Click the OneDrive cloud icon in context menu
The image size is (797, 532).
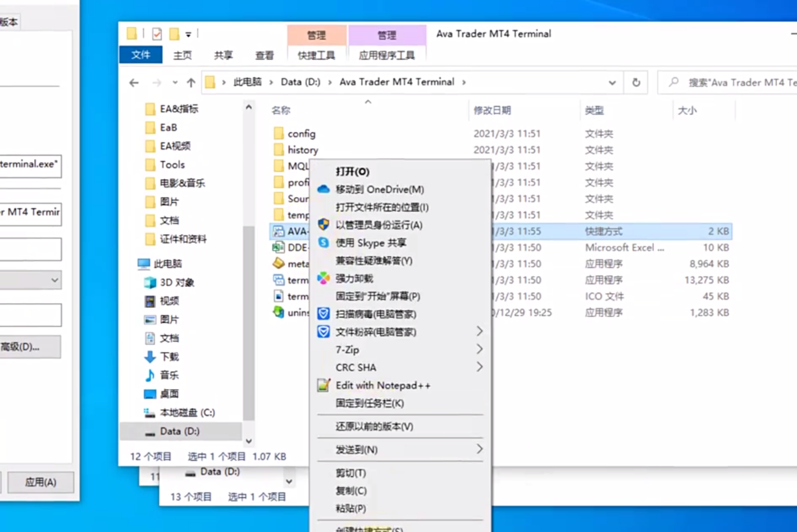(324, 189)
